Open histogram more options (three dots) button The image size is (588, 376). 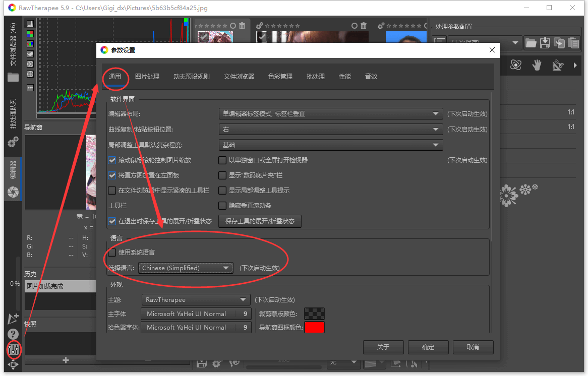(x=30, y=88)
